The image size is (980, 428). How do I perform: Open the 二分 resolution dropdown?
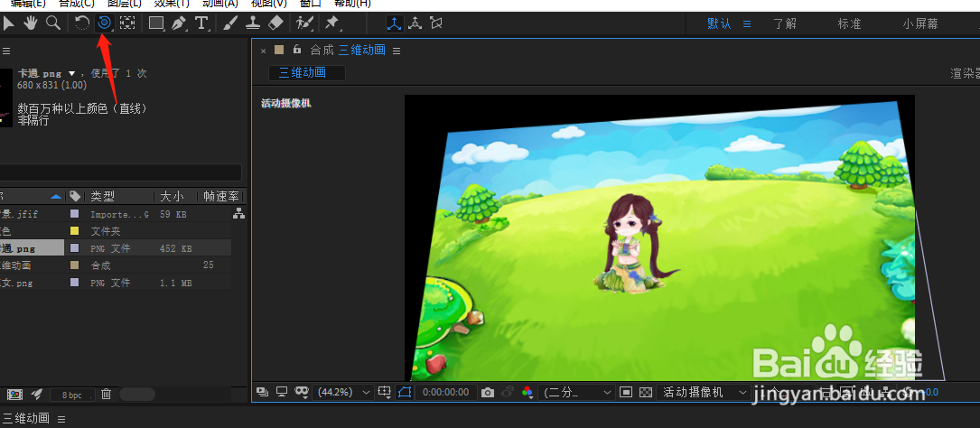[577, 393]
